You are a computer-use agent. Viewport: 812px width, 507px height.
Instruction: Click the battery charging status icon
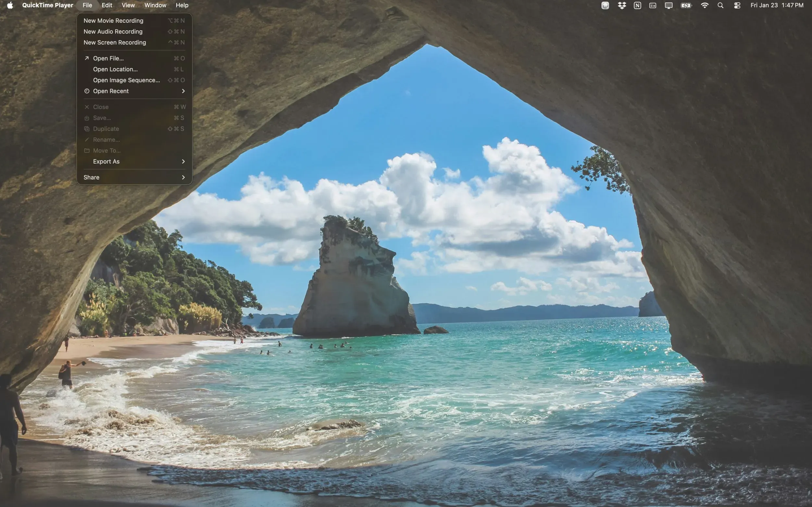point(686,5)
